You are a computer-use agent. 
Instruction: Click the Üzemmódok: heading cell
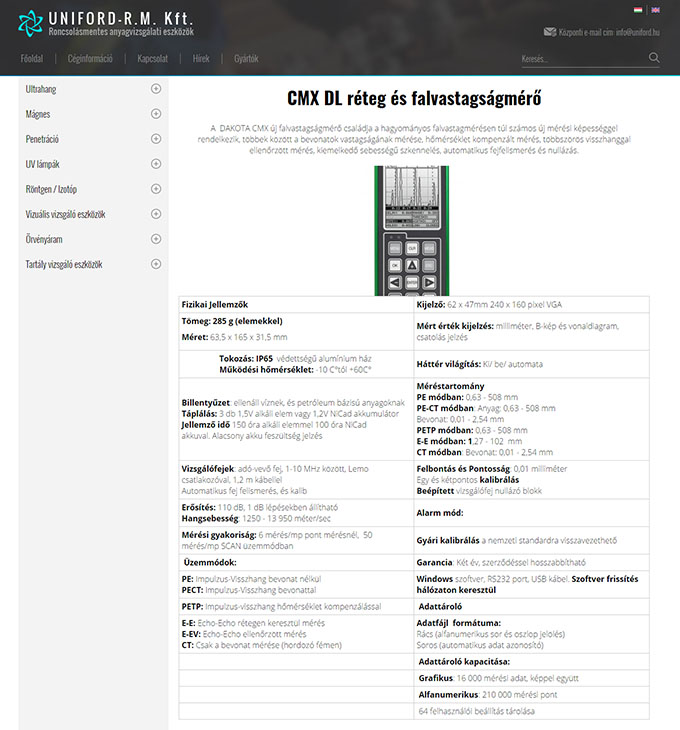pyautogui.click(x=296, y=562)
